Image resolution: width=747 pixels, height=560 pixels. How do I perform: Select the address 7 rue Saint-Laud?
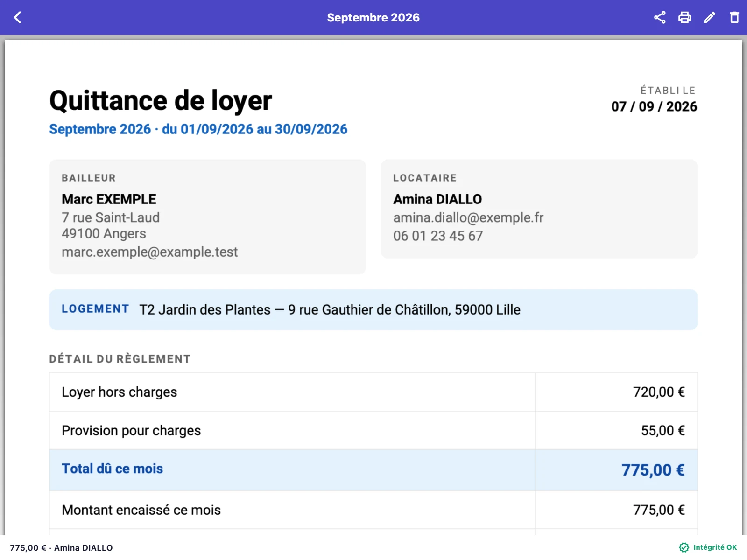pos(111,217)
